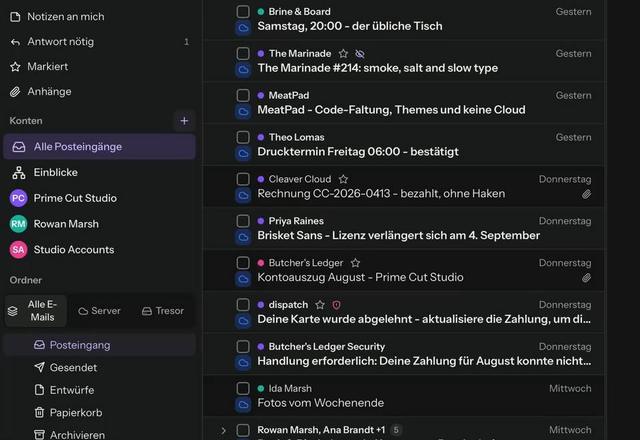Click attachment icon on Cleaver Cloud email
The height and width of the screenshot is (440, 640).
point(587,194)
